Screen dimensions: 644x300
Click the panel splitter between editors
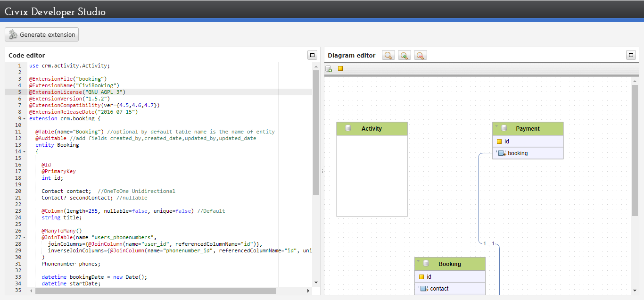[x=322, y=171]
